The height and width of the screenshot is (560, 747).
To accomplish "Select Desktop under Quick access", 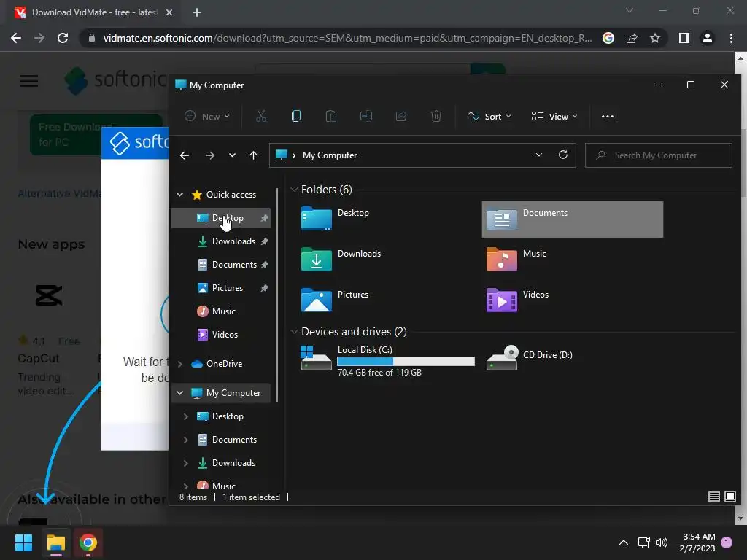I will [x=220, y=218].
